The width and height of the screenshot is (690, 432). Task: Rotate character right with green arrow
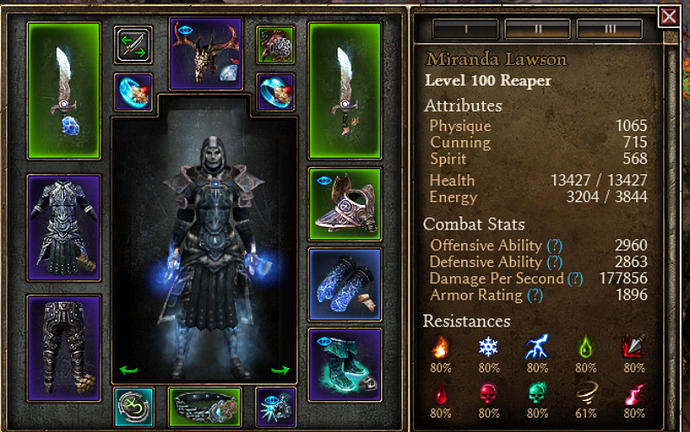point(280,370)
